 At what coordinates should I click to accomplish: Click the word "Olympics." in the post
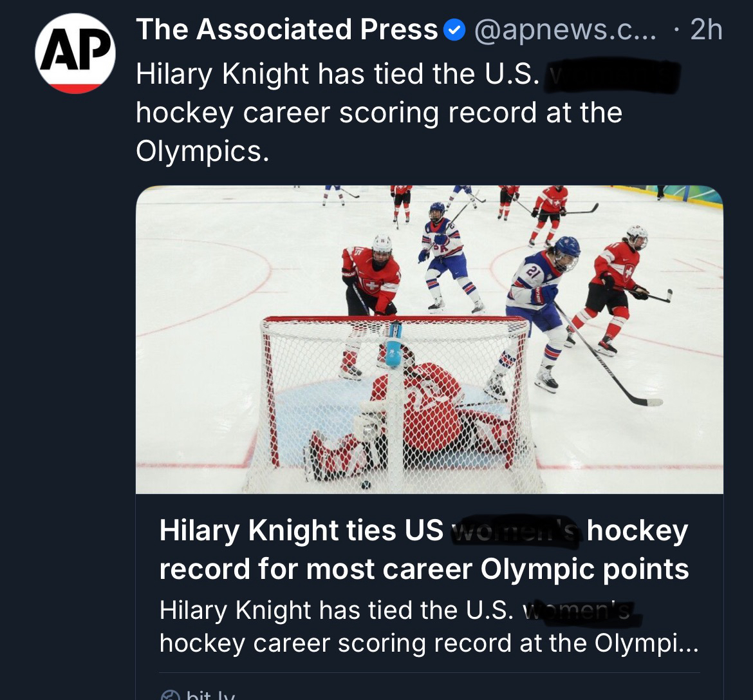tap(201, 151)
